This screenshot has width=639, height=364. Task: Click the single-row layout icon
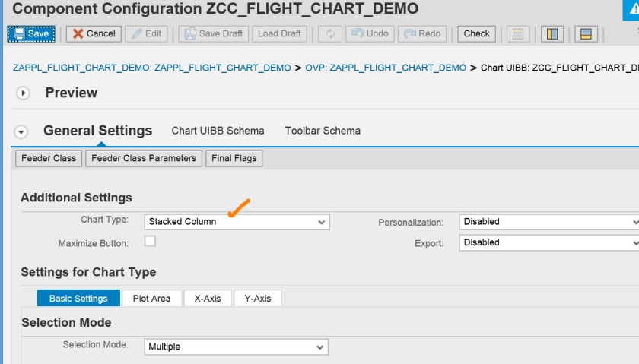coord(519,33)
